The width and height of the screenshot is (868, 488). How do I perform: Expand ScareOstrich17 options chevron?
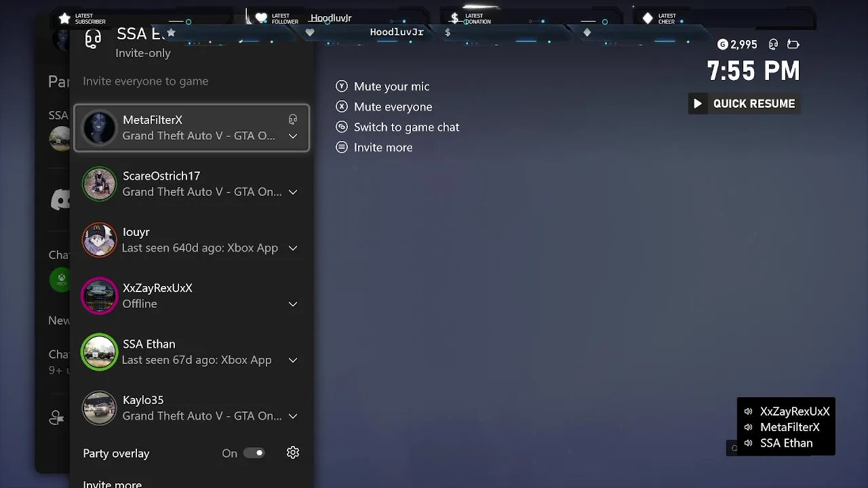click(x=293, y=192)
